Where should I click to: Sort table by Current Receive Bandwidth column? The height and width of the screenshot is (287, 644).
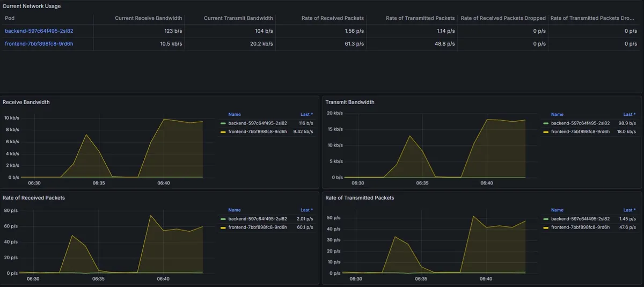pyautogui.click(x=148, y=18)
